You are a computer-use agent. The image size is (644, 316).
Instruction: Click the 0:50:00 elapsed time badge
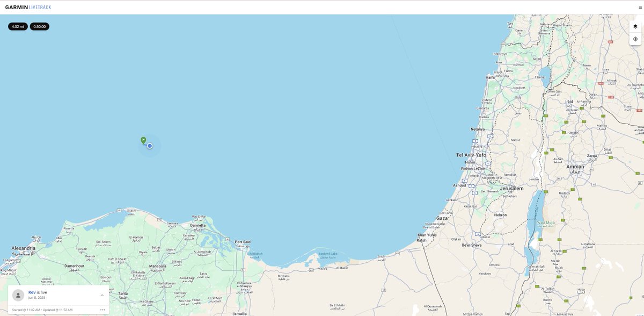click(x=39, y=26)
